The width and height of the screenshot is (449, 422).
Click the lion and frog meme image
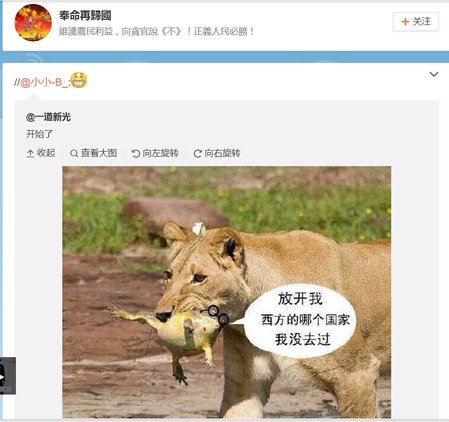227,292
